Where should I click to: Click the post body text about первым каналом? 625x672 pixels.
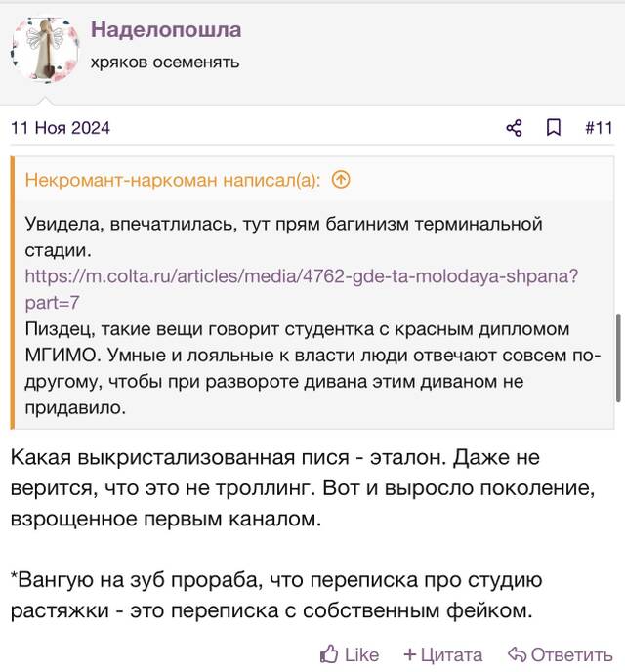[x=303, y=487]
